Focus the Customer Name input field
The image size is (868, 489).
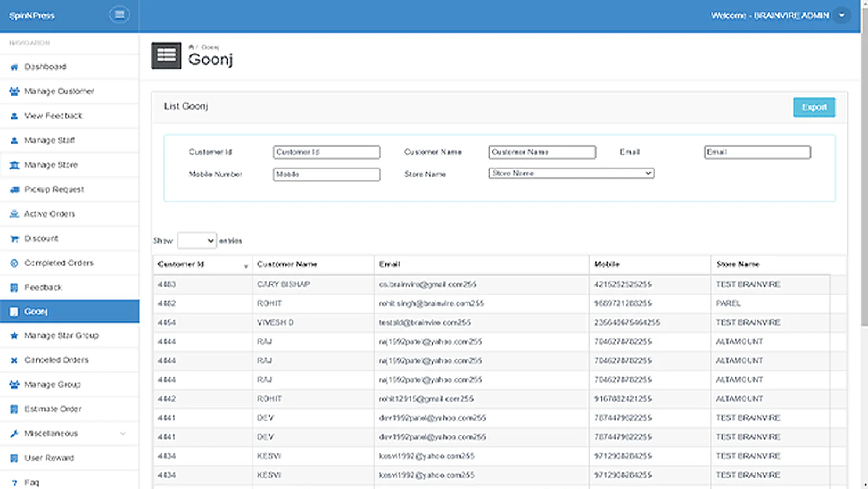(x=542, y=152)
